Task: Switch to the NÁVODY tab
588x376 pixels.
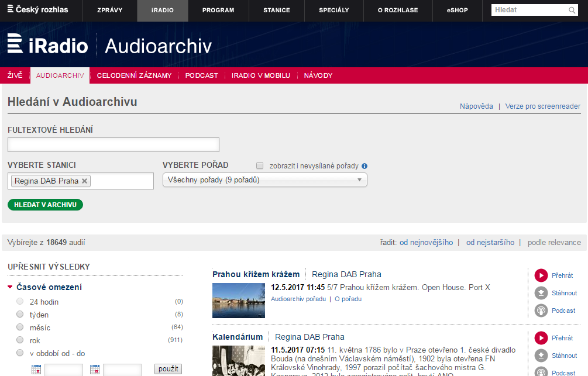Action: click(318, 75)
